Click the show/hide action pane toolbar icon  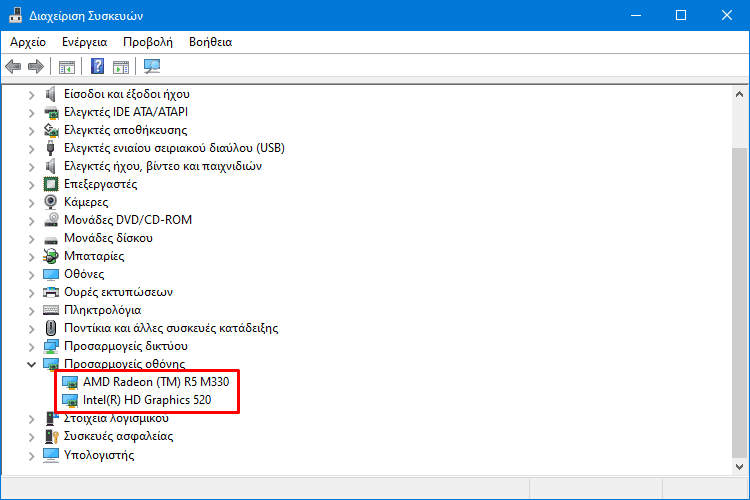[121, 67]
